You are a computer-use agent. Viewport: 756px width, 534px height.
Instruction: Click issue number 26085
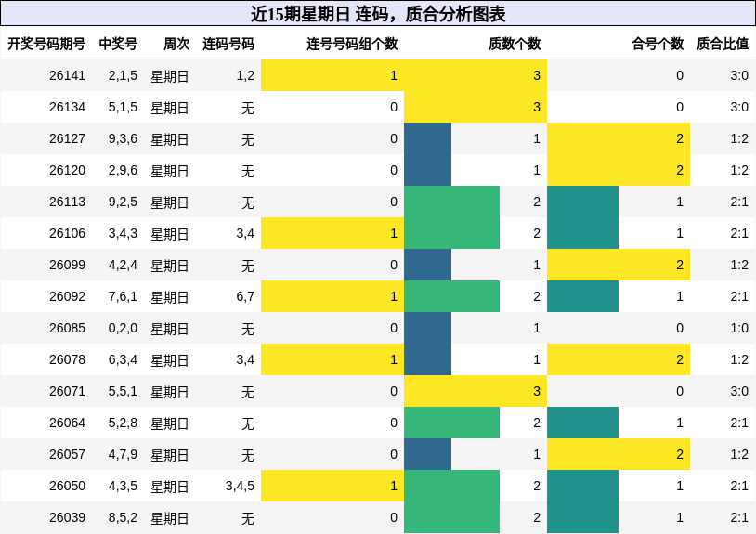67,328
